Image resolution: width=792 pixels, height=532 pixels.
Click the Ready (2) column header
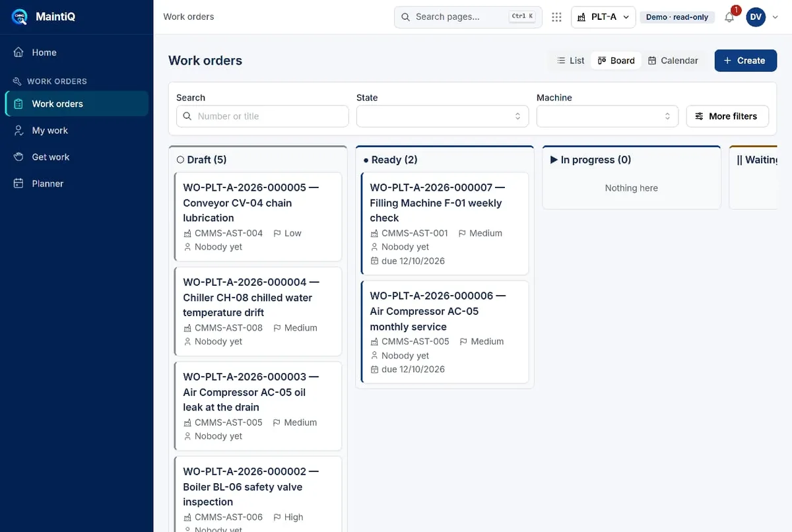[x=390, y=160]
